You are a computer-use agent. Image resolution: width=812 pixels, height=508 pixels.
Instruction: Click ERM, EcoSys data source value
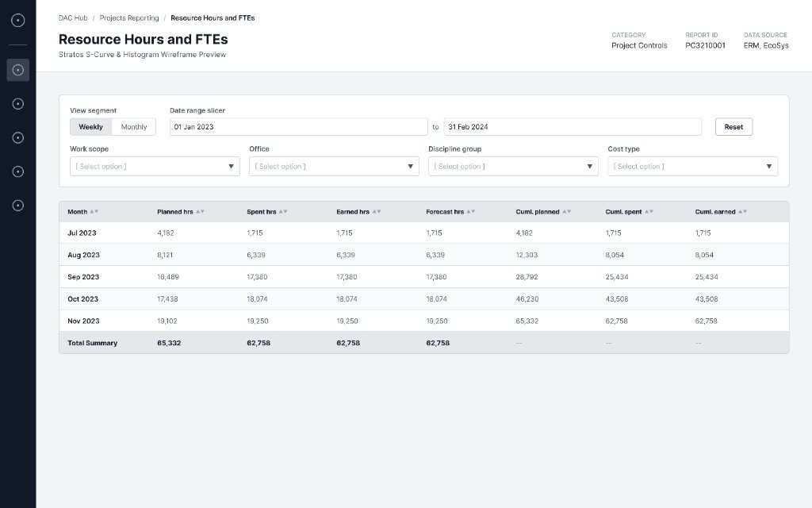point(766,45)
